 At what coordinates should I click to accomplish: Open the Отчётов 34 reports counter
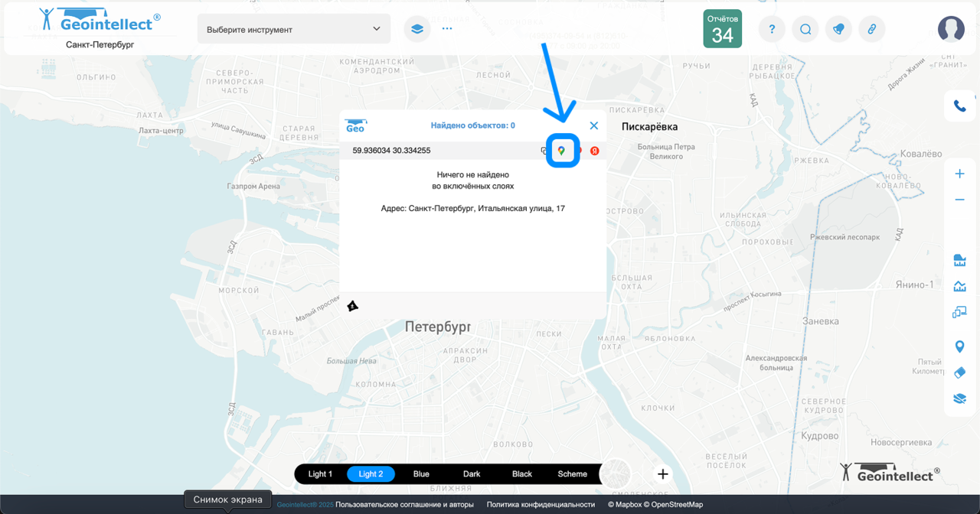[722, 29]
